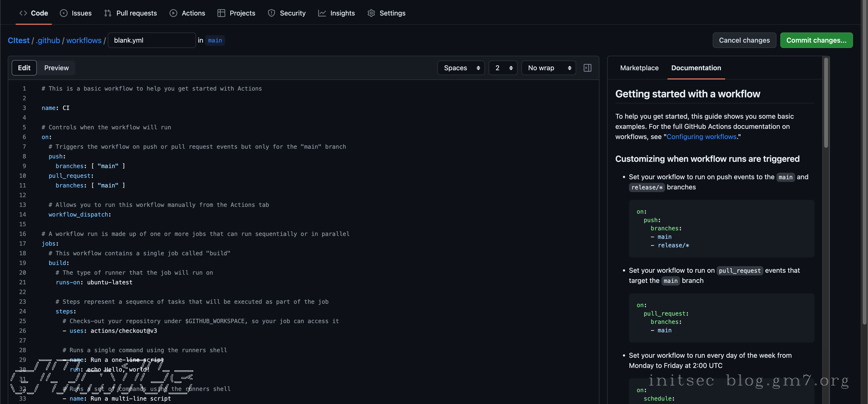Click the blank.yml filename input field
Viewport: 868px width, 404px height.
(152, 40)
